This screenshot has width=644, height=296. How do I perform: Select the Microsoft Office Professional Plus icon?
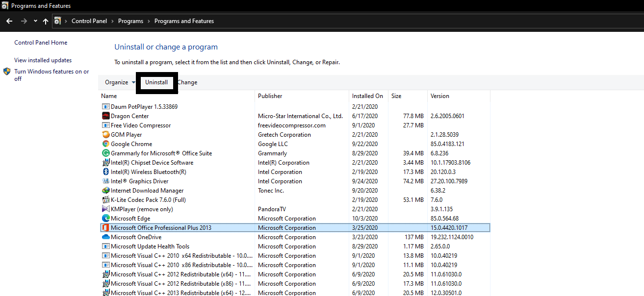pyautogui.click(x=105, y=228)
